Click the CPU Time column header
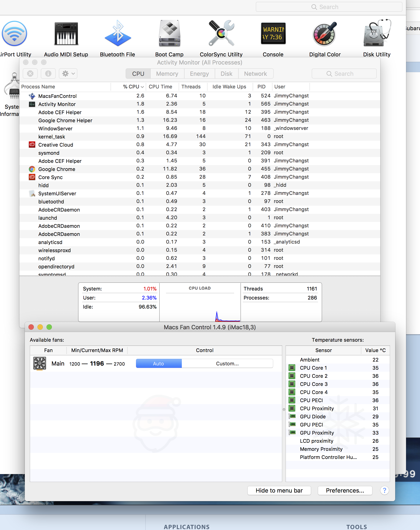The height and width of the screenshot is (530, 420). click(x=162, y=87)
